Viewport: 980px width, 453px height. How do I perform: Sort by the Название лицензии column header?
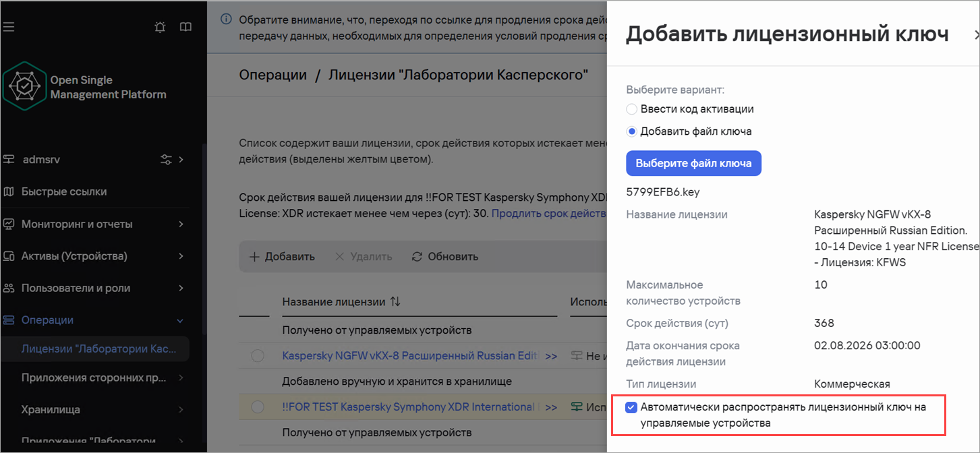[334, 302]
